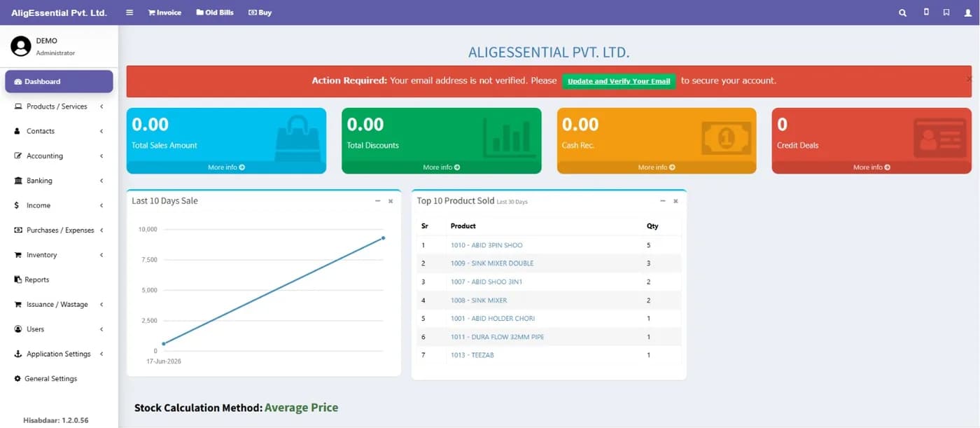Open product 1011 - DURA FLOW 32MM PIPE

coord(497,337)
